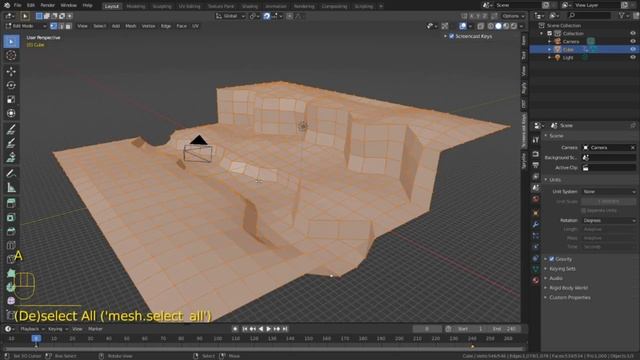The width and height of the screenshot is (640, 360).
Task: Choose the Scale tool
Action: pyautogui.click(x=11, y=99)
